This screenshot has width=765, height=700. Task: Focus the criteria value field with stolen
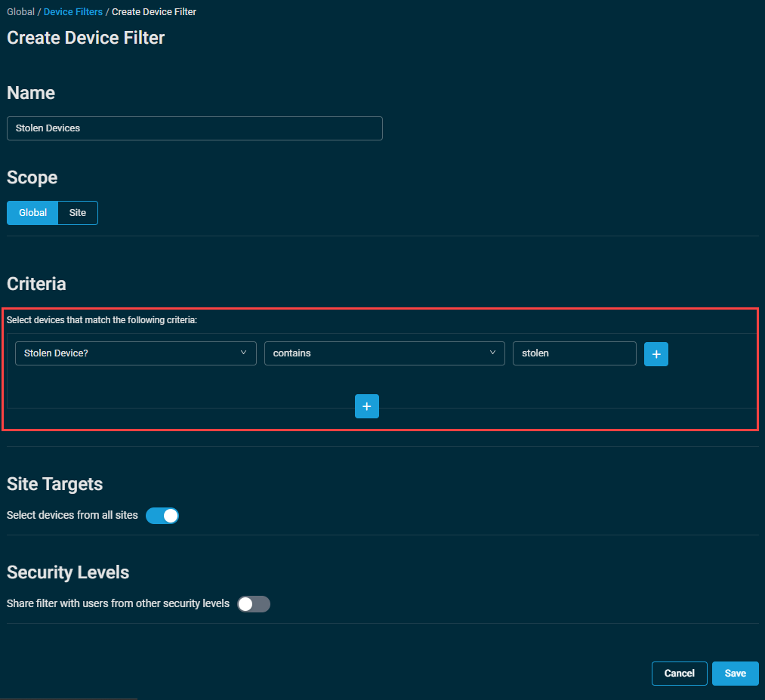point(574,353)
